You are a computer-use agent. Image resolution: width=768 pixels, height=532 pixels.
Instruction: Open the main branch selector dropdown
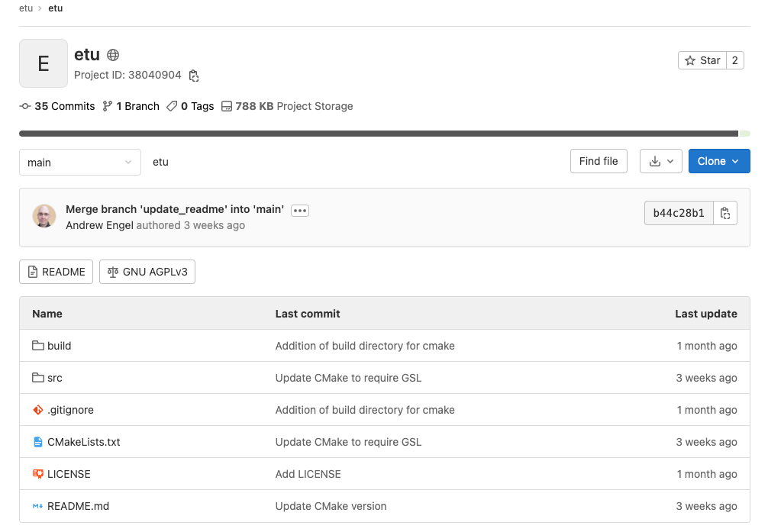(x=80, y=162)
